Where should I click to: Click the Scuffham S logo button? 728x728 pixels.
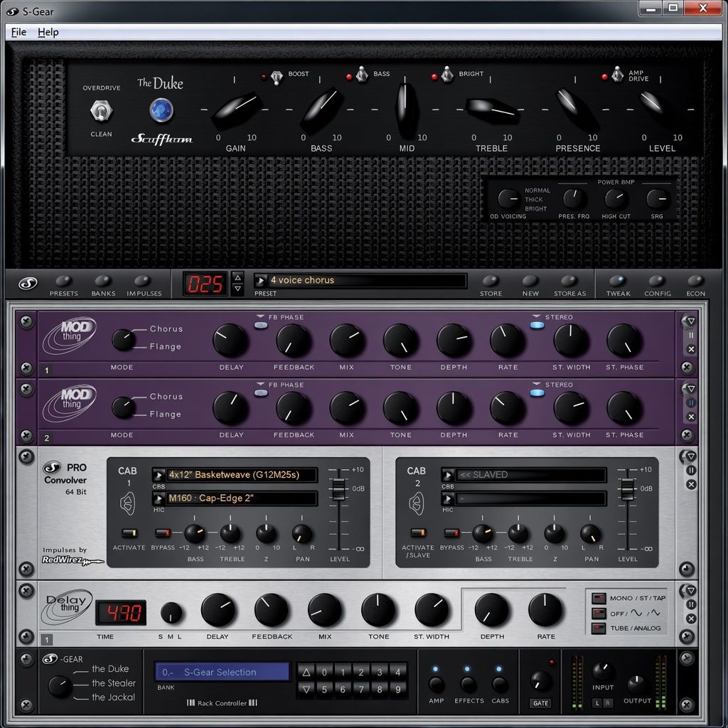tap(28, 283)
